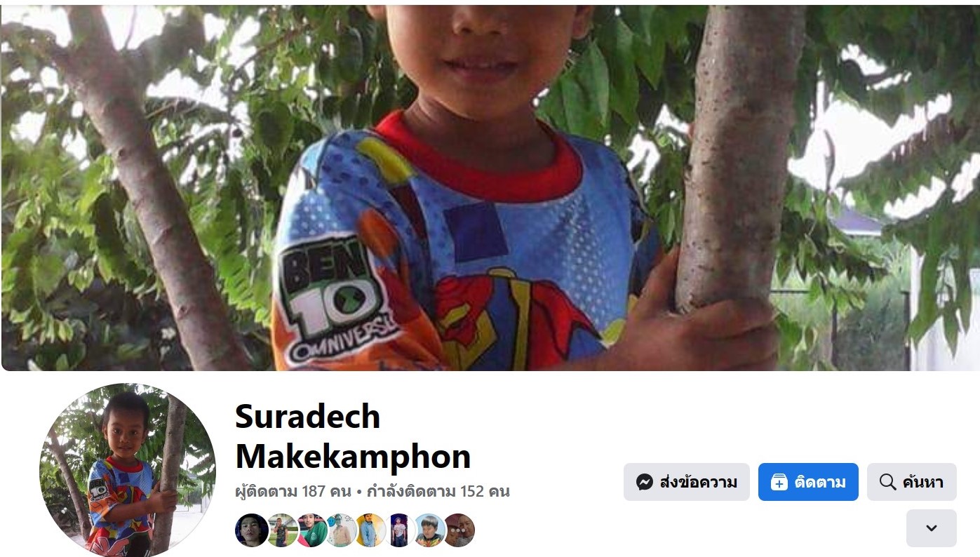Open the cover photo of boy in tree

pyautogui.click(x=490, y=186)
